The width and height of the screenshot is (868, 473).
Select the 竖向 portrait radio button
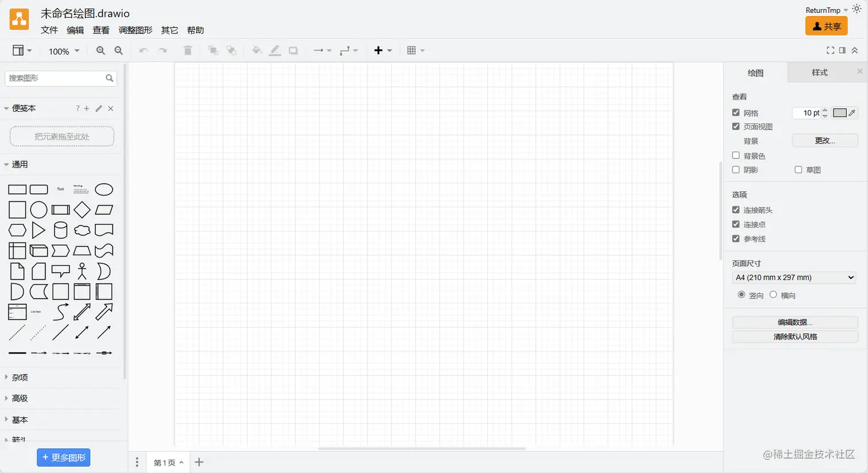coord(742,294)
